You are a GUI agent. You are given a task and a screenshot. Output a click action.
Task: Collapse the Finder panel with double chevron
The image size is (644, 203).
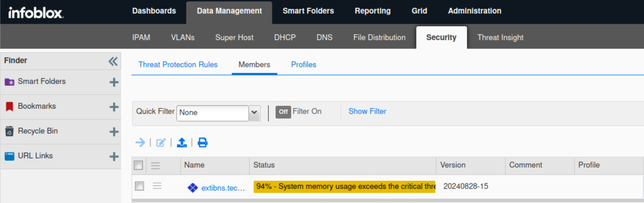click(113, 61)
